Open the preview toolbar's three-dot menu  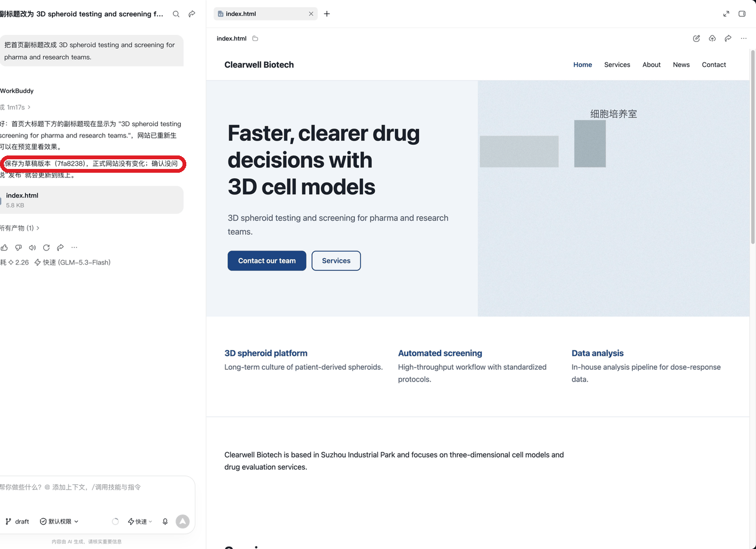744,38
